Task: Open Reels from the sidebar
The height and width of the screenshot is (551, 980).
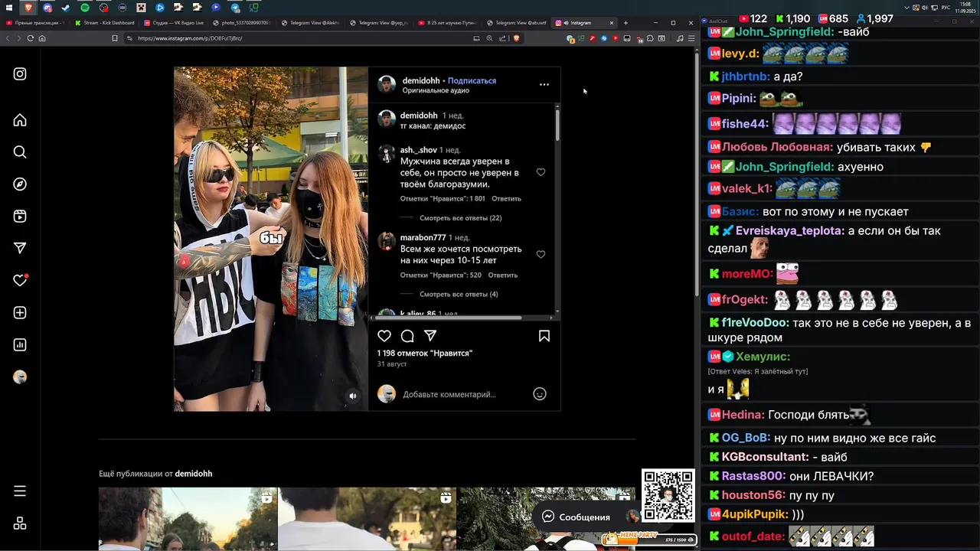Action: coord(20,217)
